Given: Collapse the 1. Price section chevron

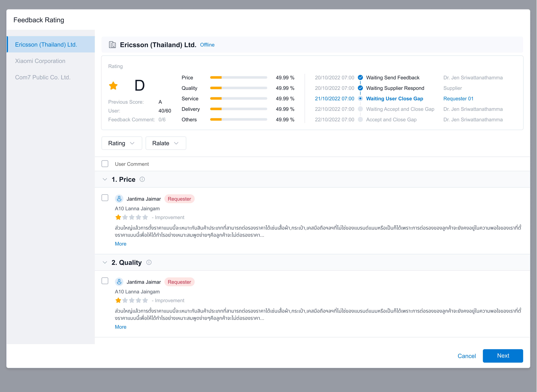Looking at the screenshot, I should 105,179.
